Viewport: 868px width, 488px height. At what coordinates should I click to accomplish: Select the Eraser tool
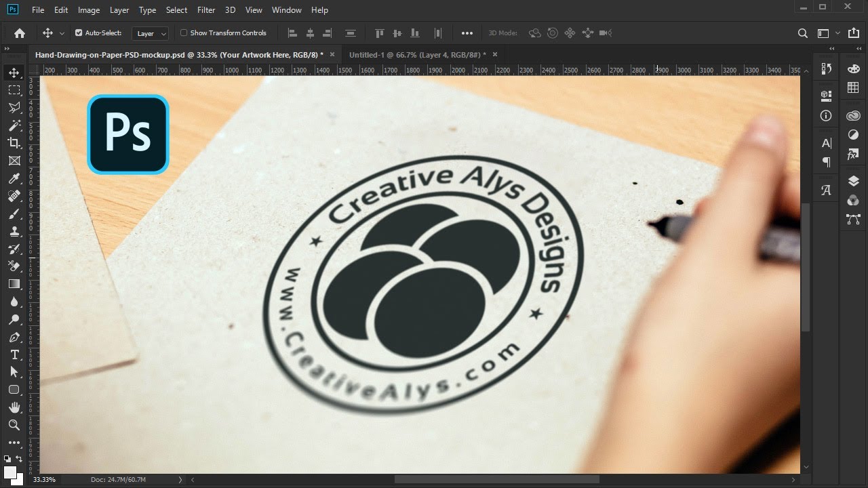[x=14, y=266]
